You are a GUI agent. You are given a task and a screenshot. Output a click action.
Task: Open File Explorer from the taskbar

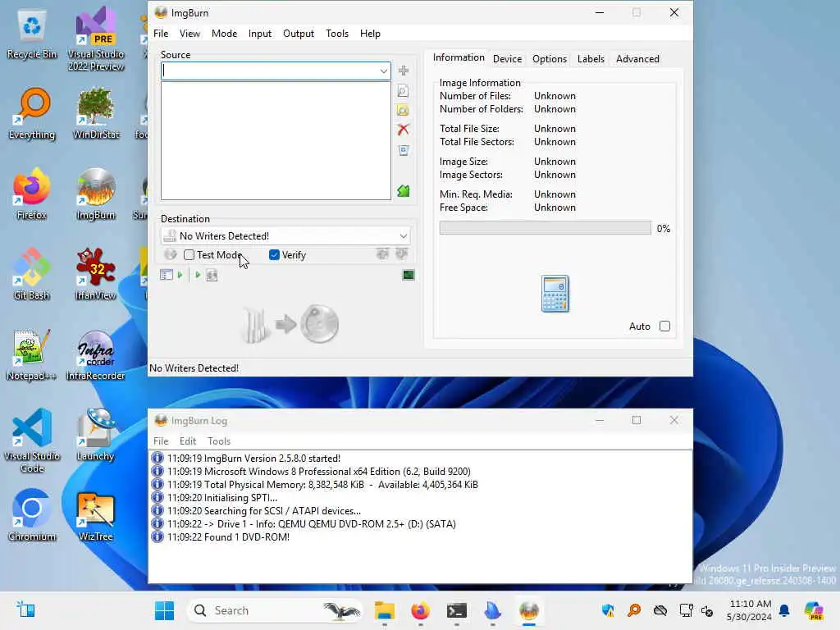coord(385,610)
